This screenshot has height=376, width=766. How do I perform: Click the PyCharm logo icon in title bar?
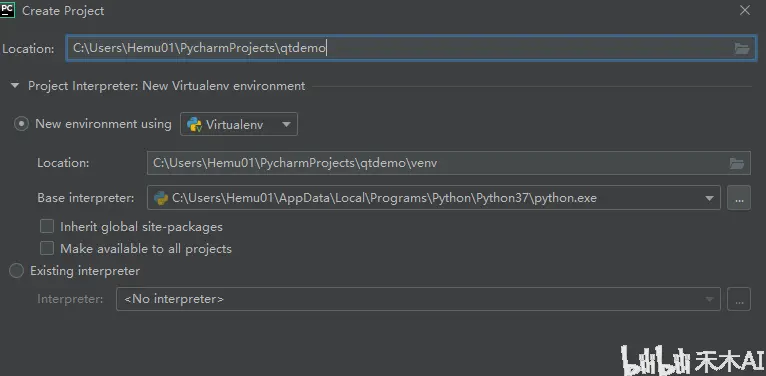pos(7,10)
